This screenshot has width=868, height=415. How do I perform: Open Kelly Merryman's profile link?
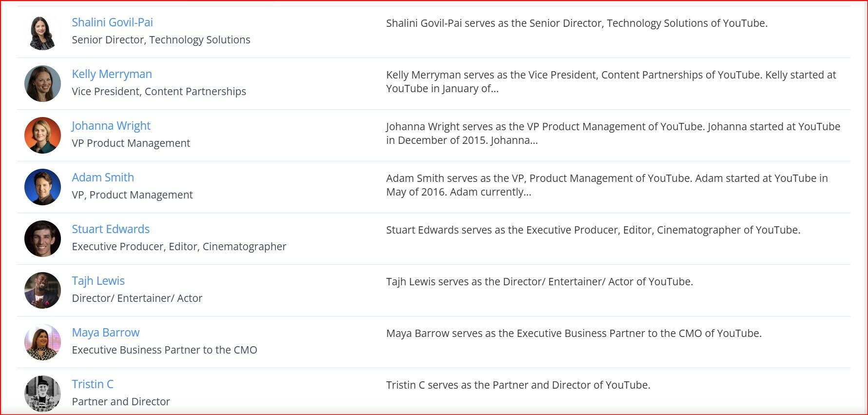[x=112, y=74]
